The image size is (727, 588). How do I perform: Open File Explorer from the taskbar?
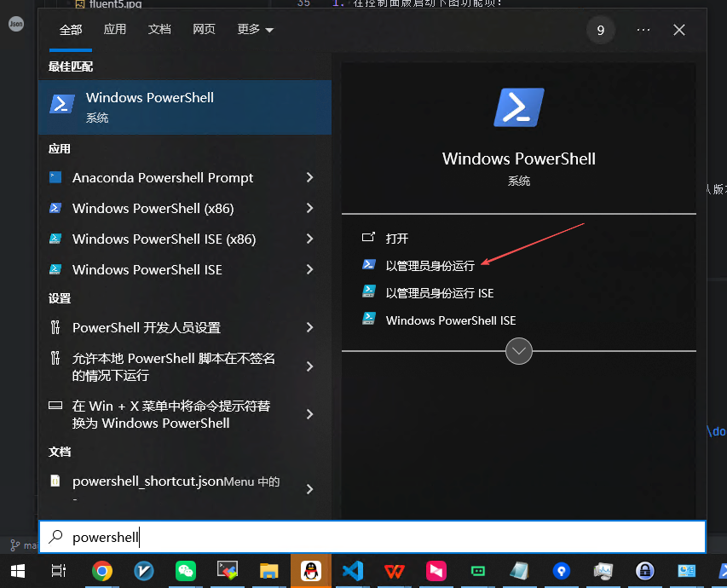tap(269, 571)
